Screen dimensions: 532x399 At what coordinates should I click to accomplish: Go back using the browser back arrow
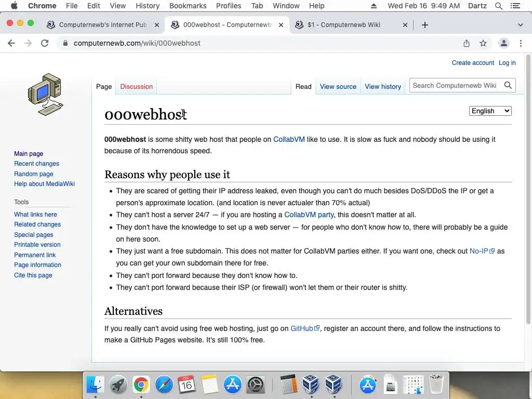click(x=11, y=43)
